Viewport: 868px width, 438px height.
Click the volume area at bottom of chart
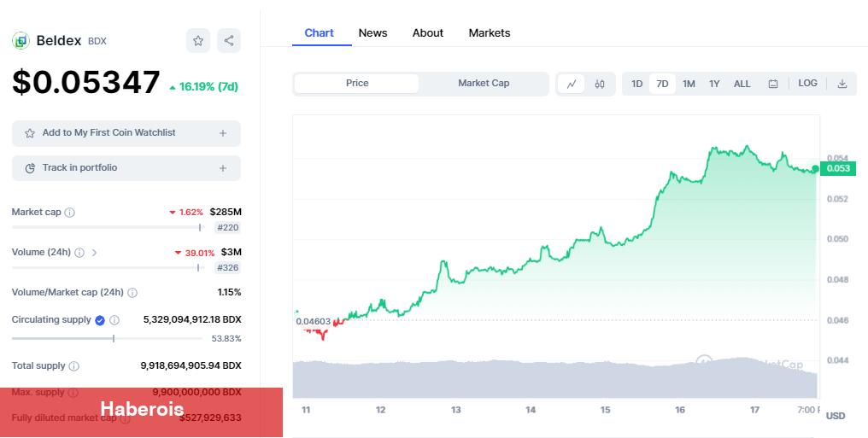[x=554, y=379]
